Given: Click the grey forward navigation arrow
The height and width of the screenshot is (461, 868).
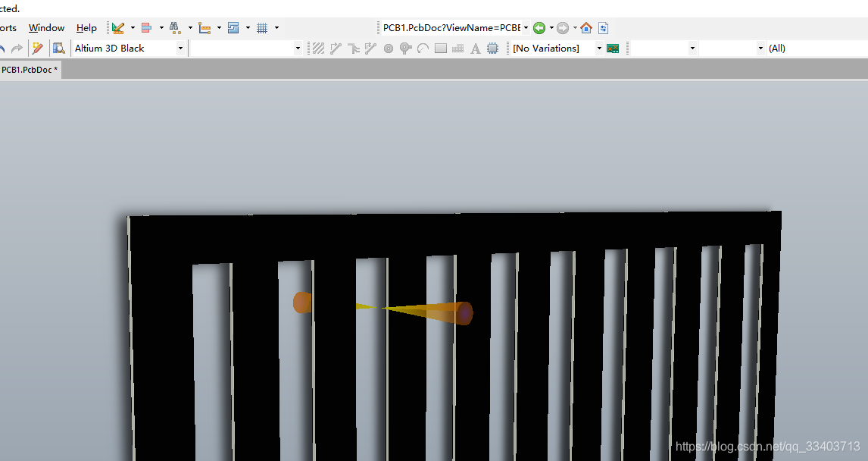Looking at the screenshot, I should 563,28.
